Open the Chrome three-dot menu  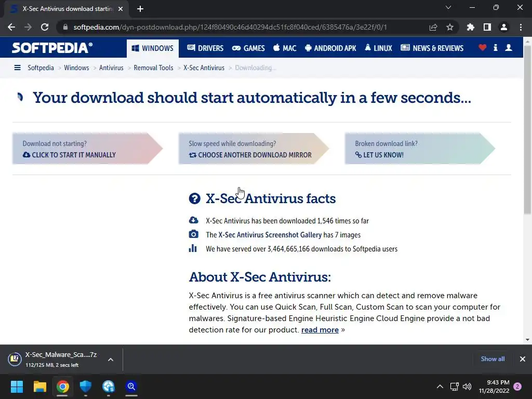tap(521, 27)
